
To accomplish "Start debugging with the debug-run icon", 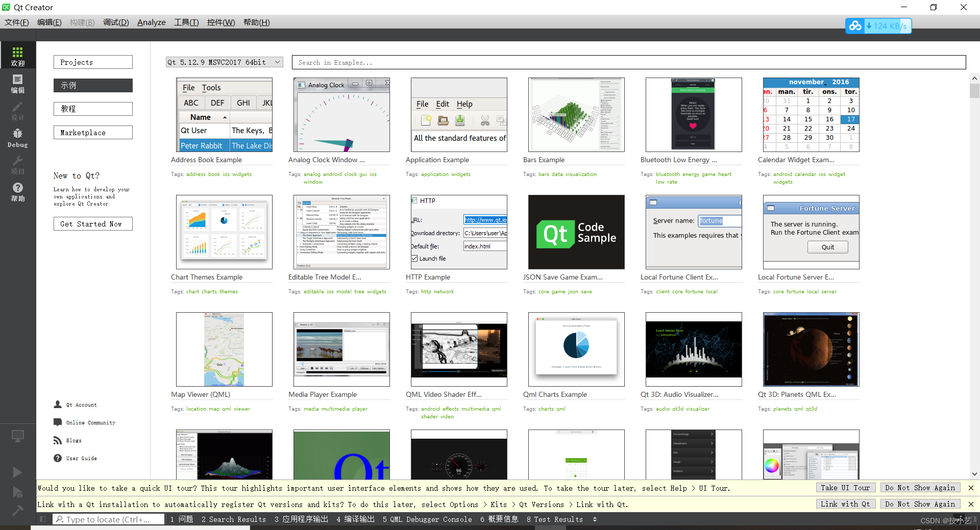I will click(x=17, y=492).
